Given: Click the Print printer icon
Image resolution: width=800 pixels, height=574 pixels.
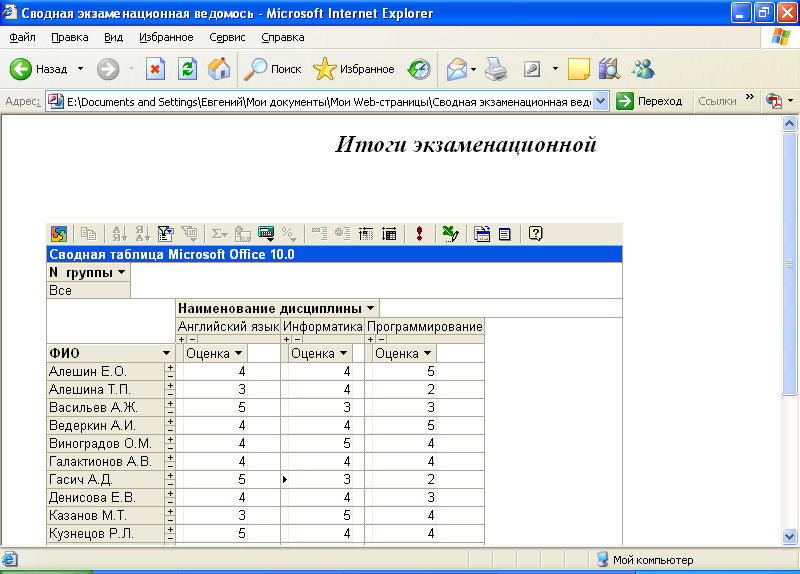Looking at the screenshot, I should pos(496,69).
